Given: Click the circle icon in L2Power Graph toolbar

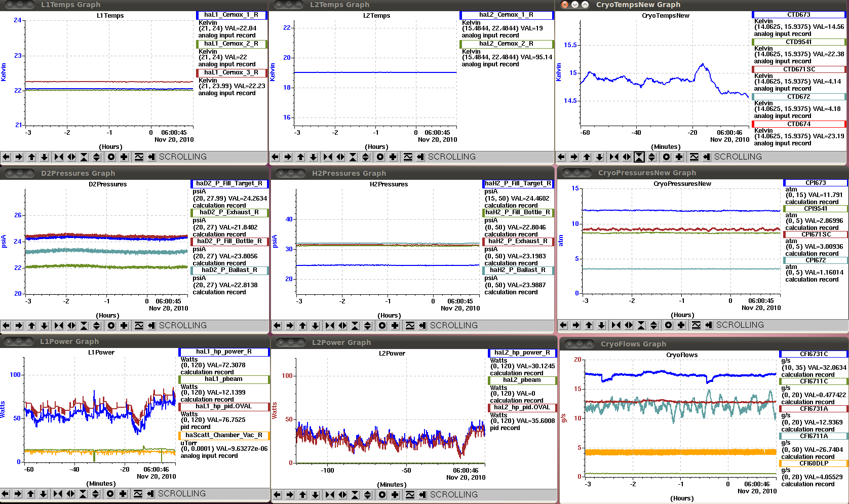Looking at the screenshot, I should point(382,495).
